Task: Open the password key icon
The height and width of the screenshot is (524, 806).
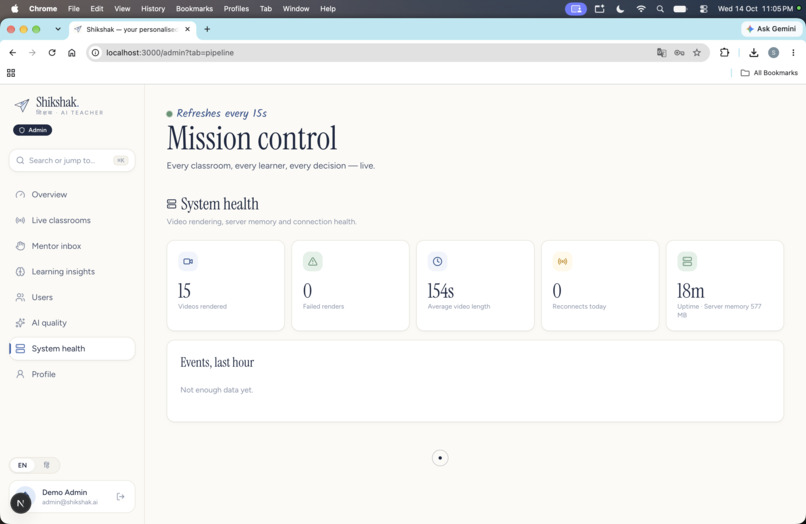Action: tap(679, 52)
